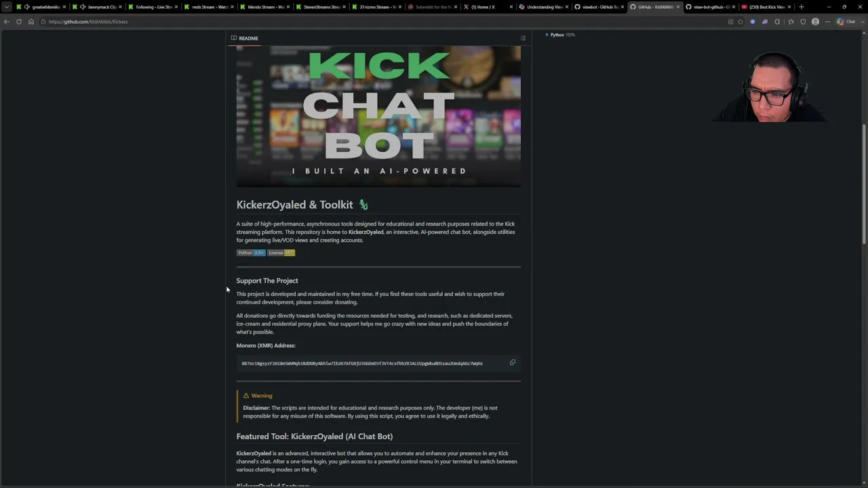Close the Best Kick View YouTube tab
This screenshot has height=488, width=868.
coord(789,7)
